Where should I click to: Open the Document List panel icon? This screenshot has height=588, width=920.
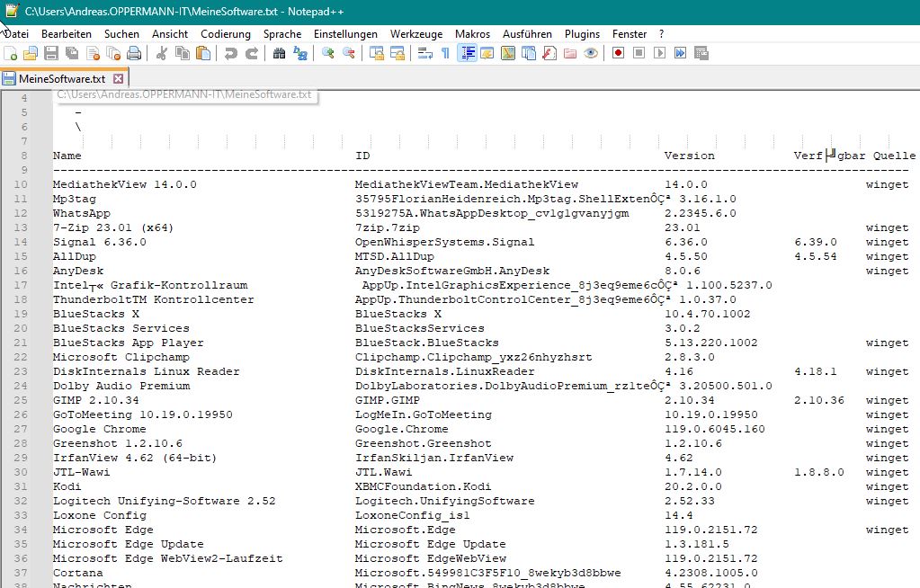529,53
